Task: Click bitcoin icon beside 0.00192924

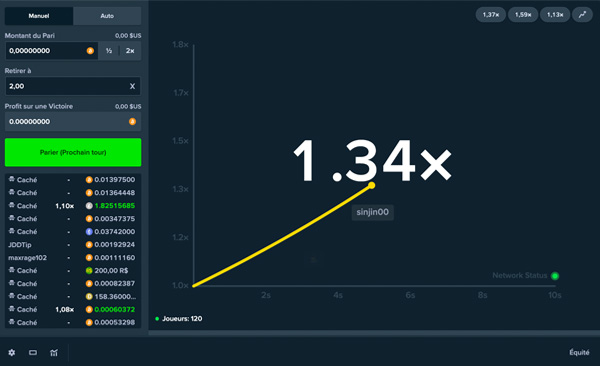Action: coord(89,245)
